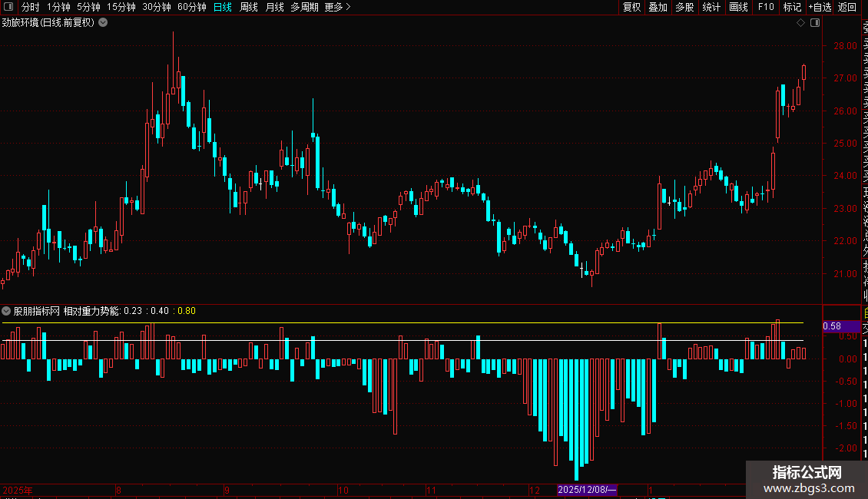
Task: Open the 多周期 multi-period view
Action: [304, 7]
